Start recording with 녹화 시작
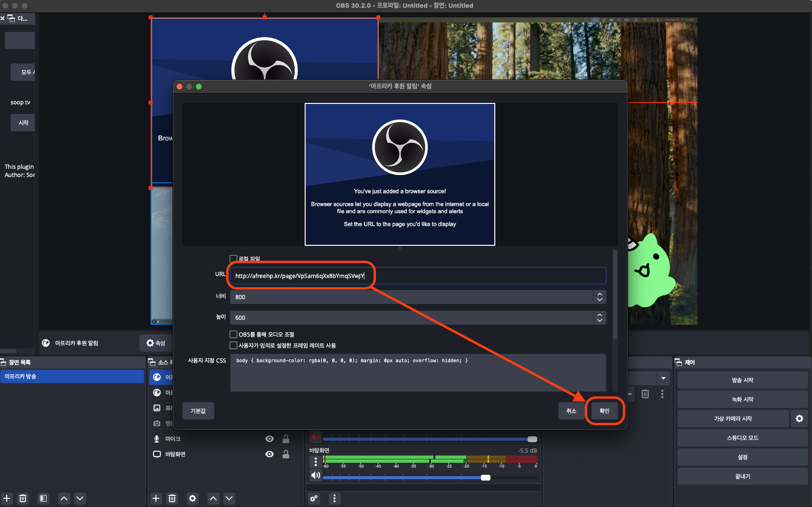 [743, 399]
